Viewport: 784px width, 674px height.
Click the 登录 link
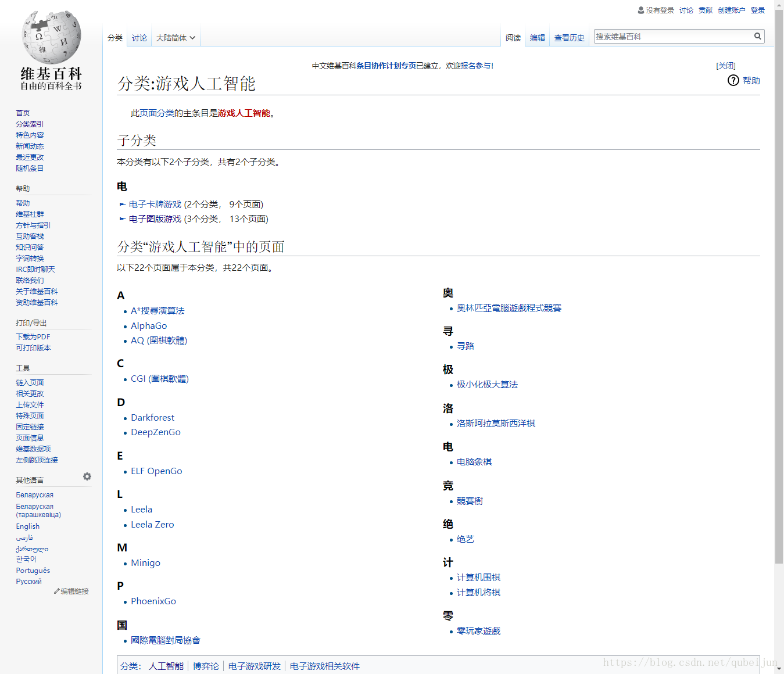tap(758, 10)
